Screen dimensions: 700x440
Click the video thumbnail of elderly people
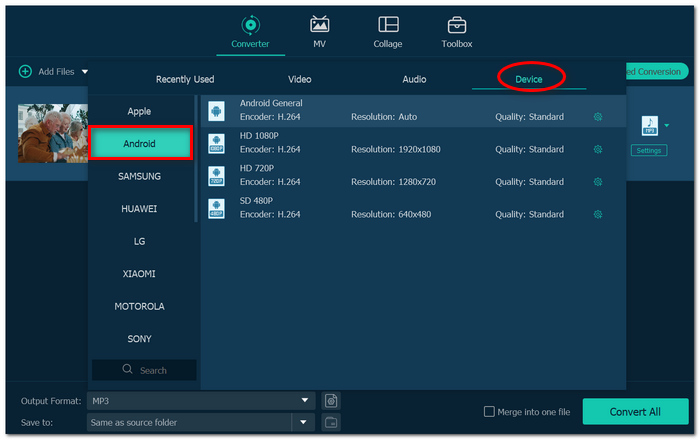tap(53, 133)
